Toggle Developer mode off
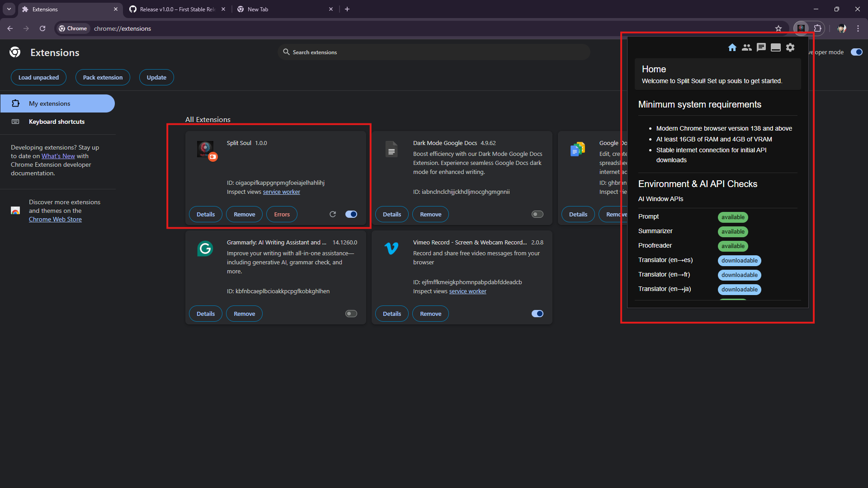 pyautogui.click(x=856, y=52)
